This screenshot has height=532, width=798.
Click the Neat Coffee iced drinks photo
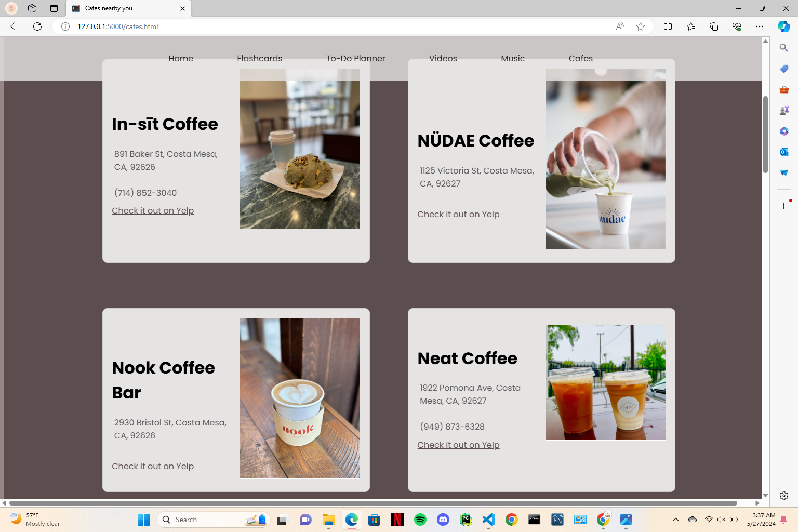point(605,382)
